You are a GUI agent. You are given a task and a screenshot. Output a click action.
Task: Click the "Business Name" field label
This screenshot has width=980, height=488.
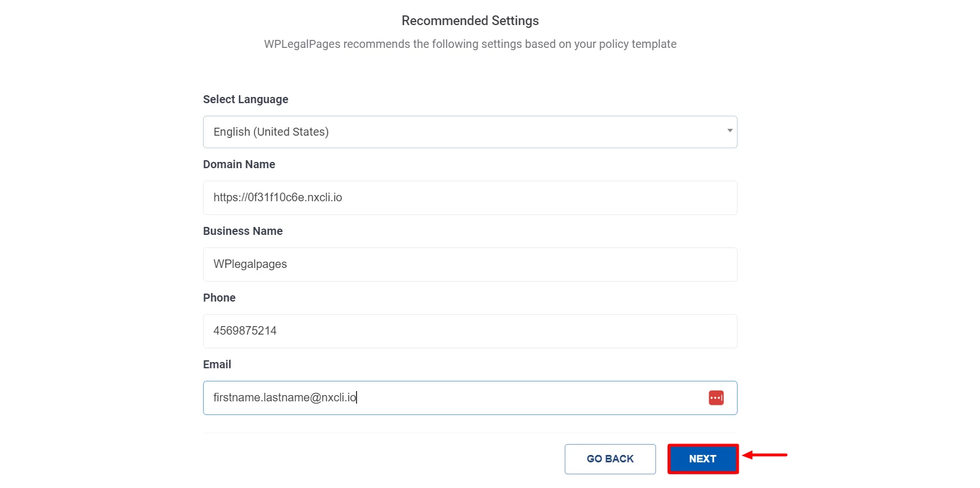(x=242, y=231)
